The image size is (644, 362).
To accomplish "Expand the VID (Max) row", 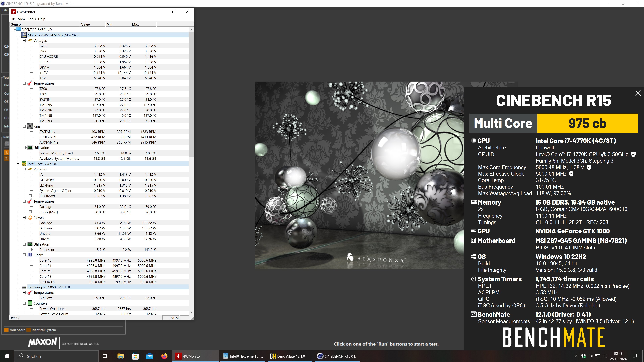I will pos(30,196).
